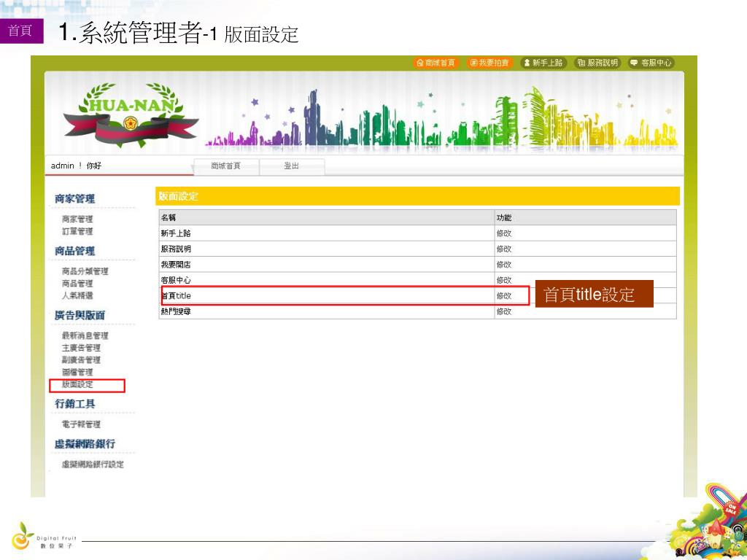Click 修改 for the 熱門搜尋 row
Screen dimensions: 747x560
tap(504, 311)
